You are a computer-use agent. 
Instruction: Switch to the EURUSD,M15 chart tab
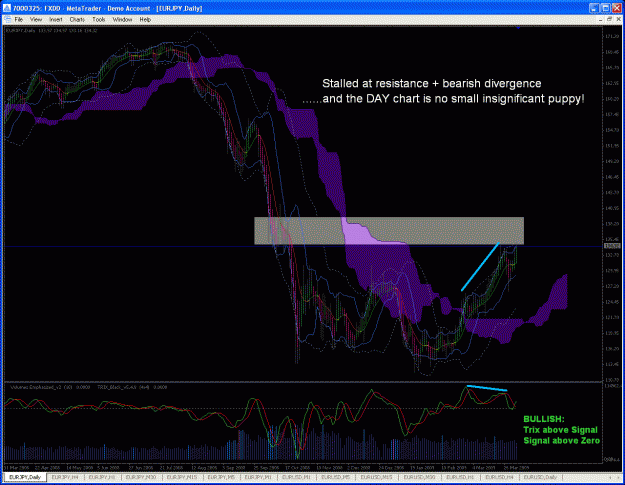[x=376, y=477]
